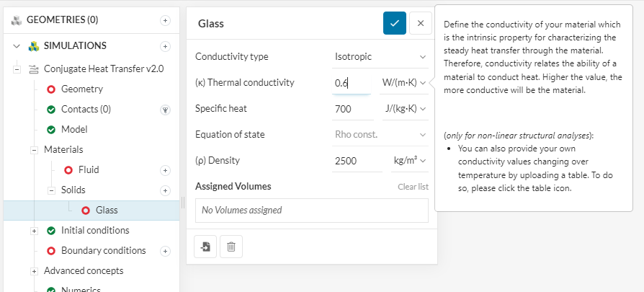The height and width of the screenshot is (292, 644).
Task: Click Clear list link
Action: point(413,187)
